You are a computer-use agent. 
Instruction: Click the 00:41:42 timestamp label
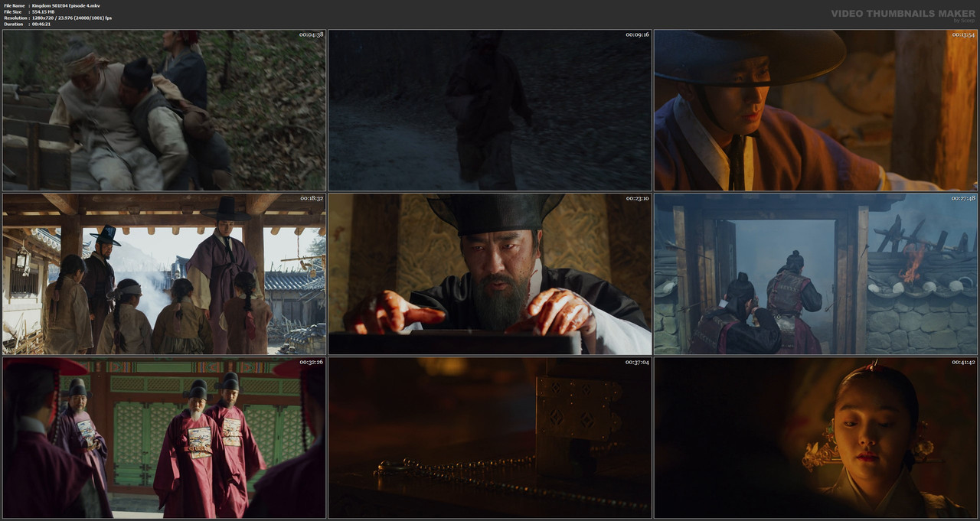[963, 362]
